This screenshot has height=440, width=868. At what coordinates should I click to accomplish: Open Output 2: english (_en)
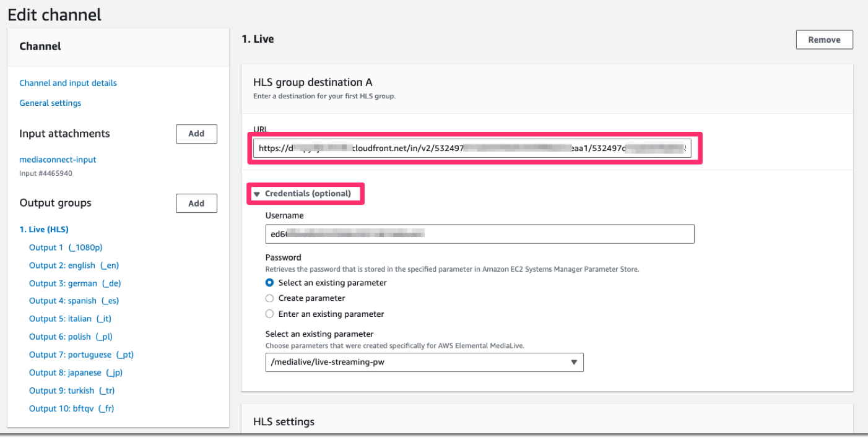[74, 265]
